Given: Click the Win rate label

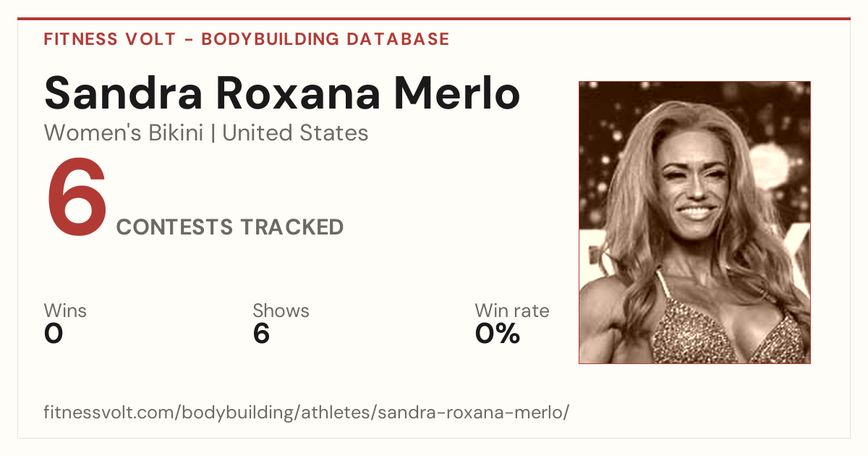Looking at the screenshot, I should point(512,311).
